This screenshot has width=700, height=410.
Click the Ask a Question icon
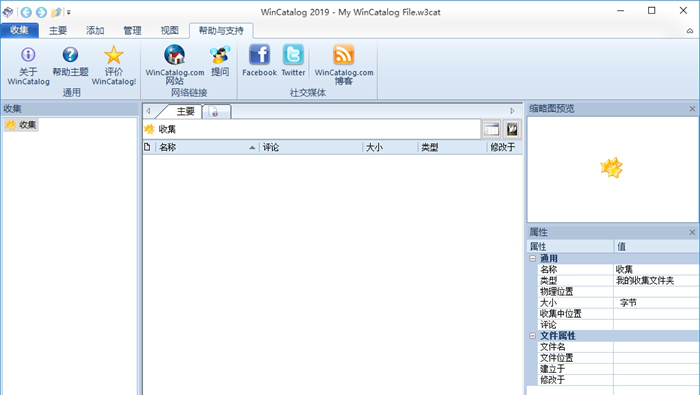pos(220,55)
